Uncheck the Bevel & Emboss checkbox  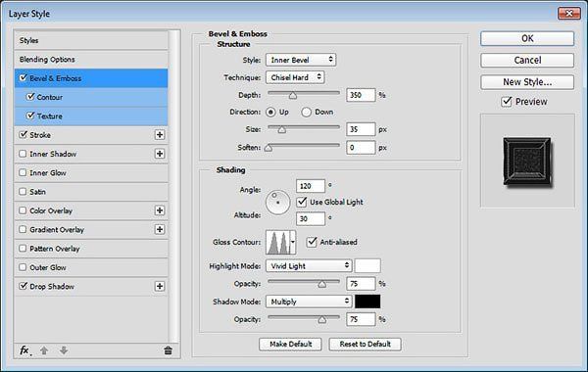pyautogui.click(x=23, y=78)
